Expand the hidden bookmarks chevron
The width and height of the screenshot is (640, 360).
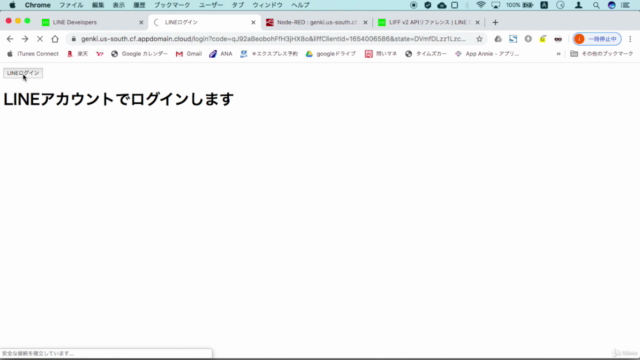[x=558, y=54]
